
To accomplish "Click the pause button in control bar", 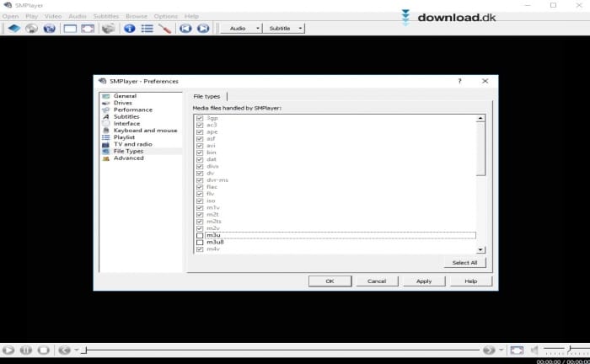I will (x=26, y=350).
